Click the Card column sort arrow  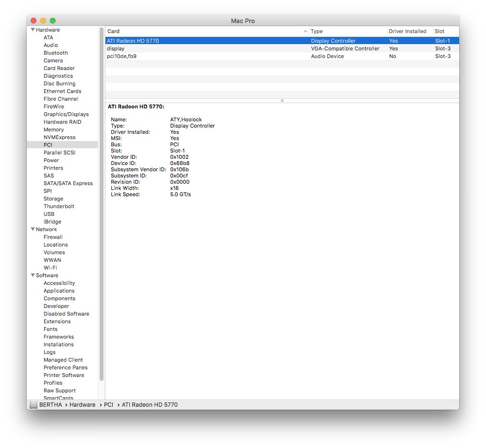[x=305, y=31]
